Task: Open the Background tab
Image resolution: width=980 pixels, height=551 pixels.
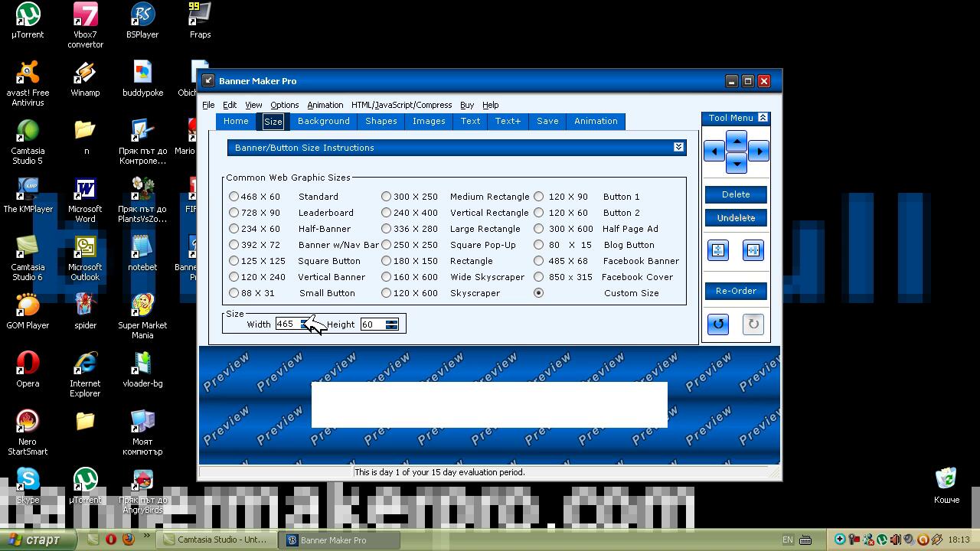Action: point(323,121)
